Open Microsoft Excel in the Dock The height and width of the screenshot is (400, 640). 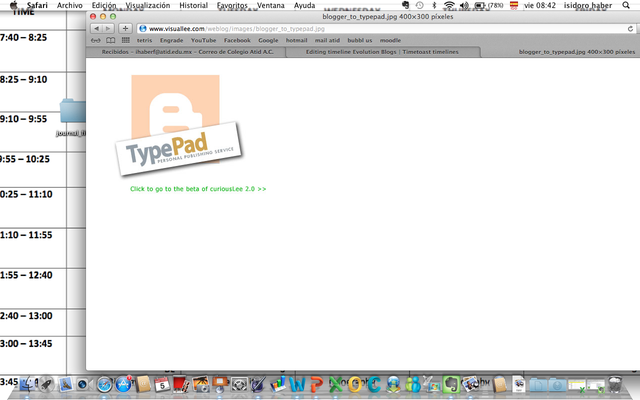[x=336, y=384]
